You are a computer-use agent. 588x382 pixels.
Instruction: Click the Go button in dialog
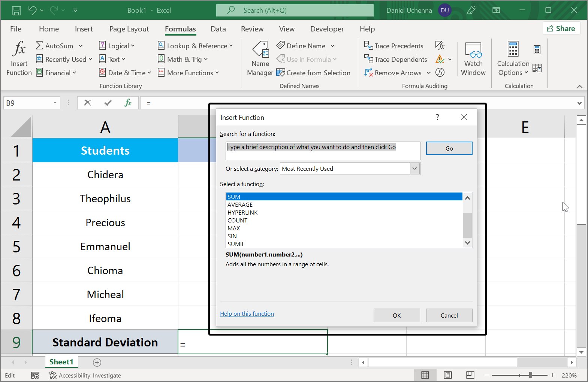pos(449,148)
